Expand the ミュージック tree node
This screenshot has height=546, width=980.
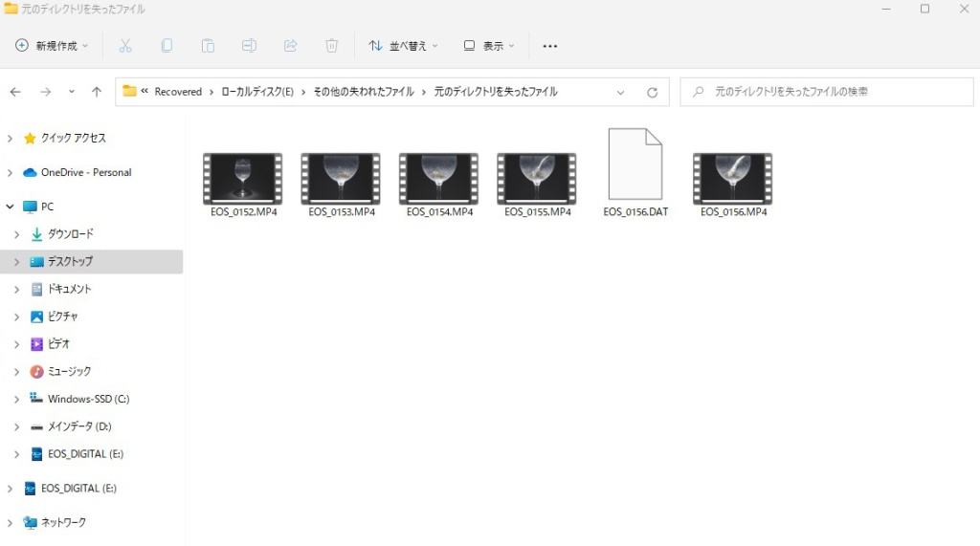coord(17,372)
